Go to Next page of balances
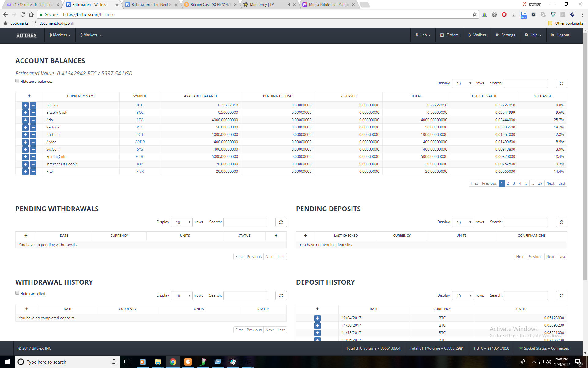This screenshot has width=588, height=368. click(550, 183)
